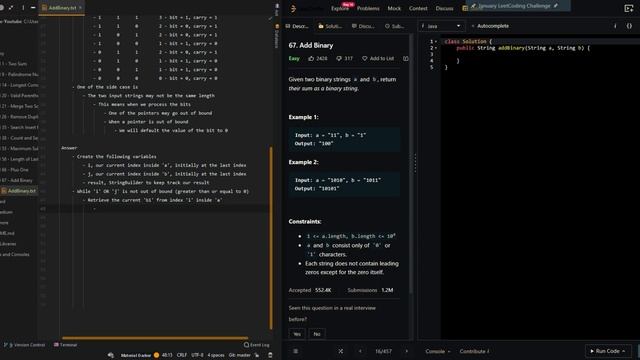Click the Material Darker theme indicator dot
Viewport: 640px width, 360px height.
156,355
